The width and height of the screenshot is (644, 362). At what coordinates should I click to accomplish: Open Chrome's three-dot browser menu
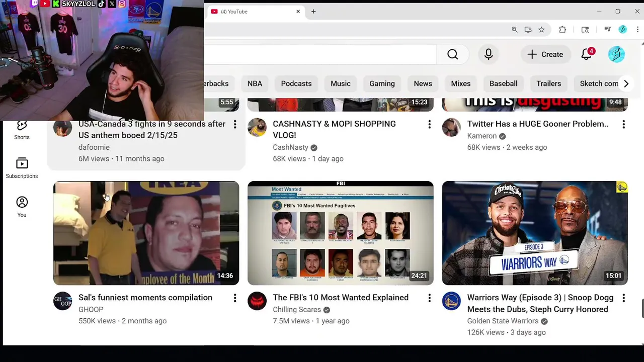pyautogui.click(x=637, y=30)
